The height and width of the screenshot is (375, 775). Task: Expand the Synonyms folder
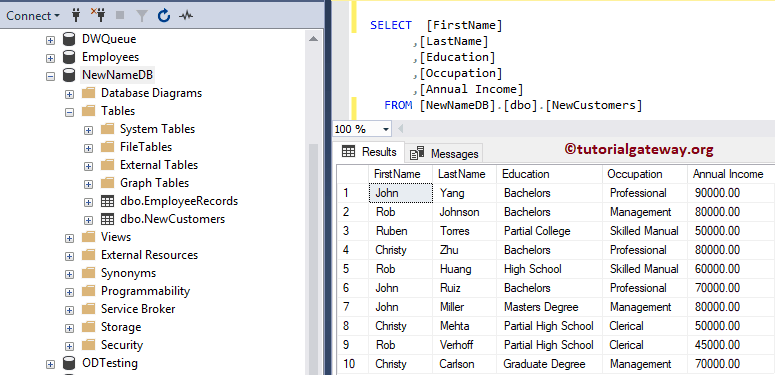pos(69,274)
